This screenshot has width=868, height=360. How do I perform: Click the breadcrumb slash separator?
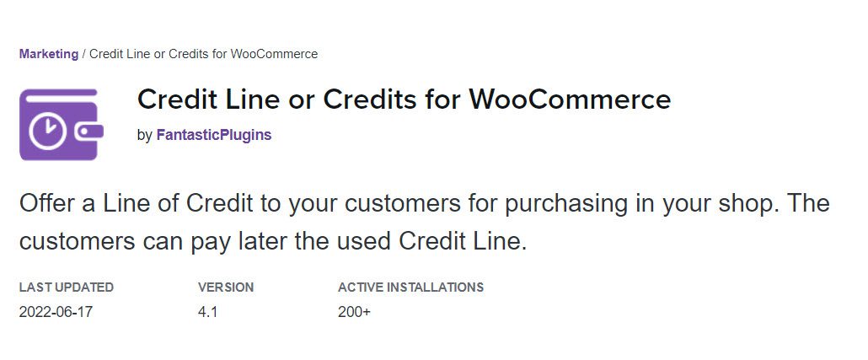point(83,54)
